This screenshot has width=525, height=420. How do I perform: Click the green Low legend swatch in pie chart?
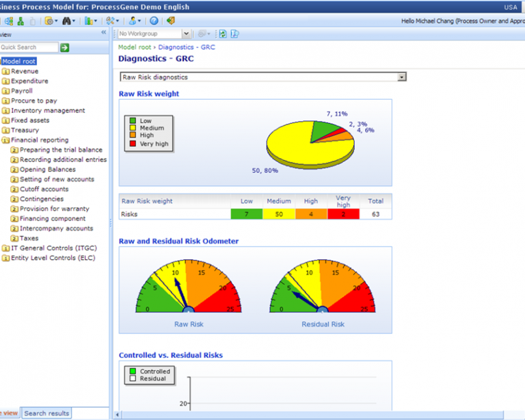133,121
